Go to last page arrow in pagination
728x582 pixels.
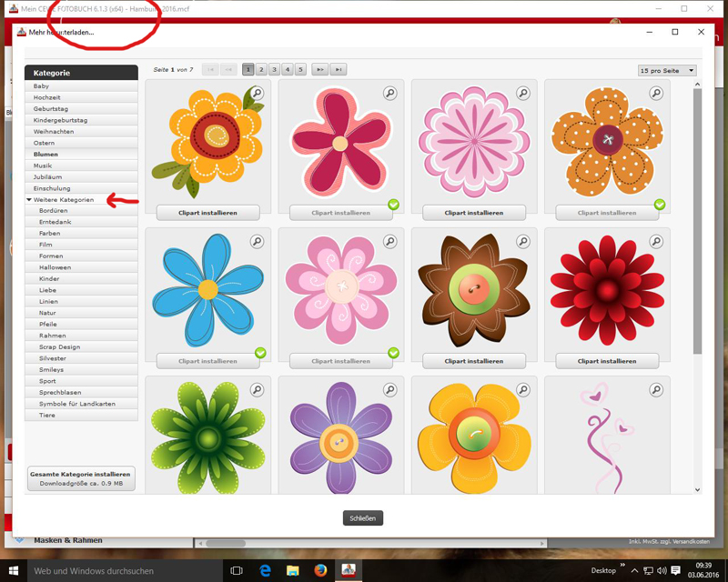tap(339, 70)
